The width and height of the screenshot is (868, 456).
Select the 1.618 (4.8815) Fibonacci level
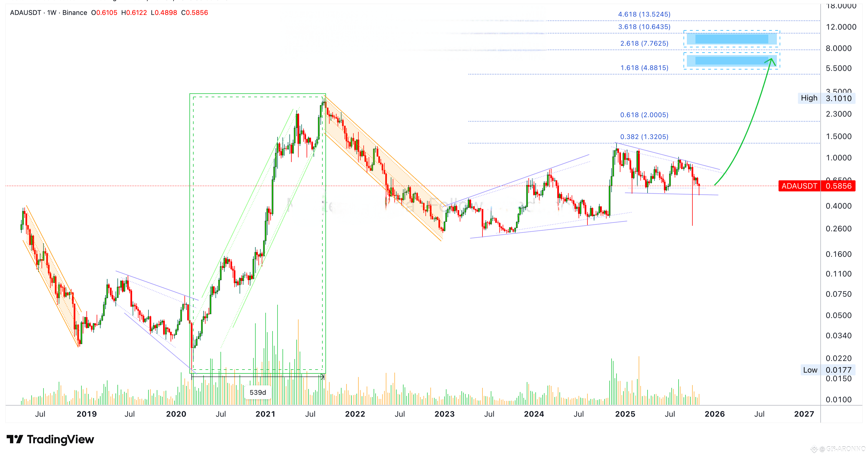[644, 68]
